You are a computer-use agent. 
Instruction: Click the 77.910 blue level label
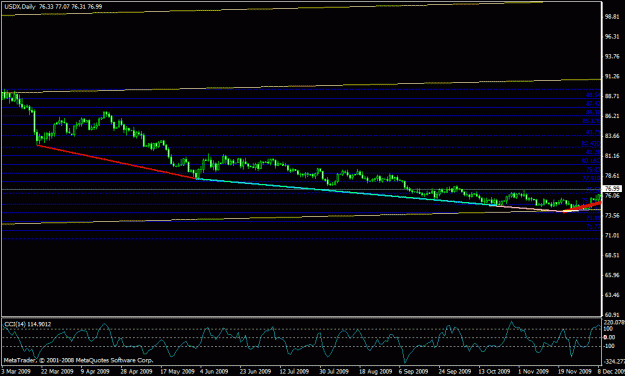(x=592, y=178)
